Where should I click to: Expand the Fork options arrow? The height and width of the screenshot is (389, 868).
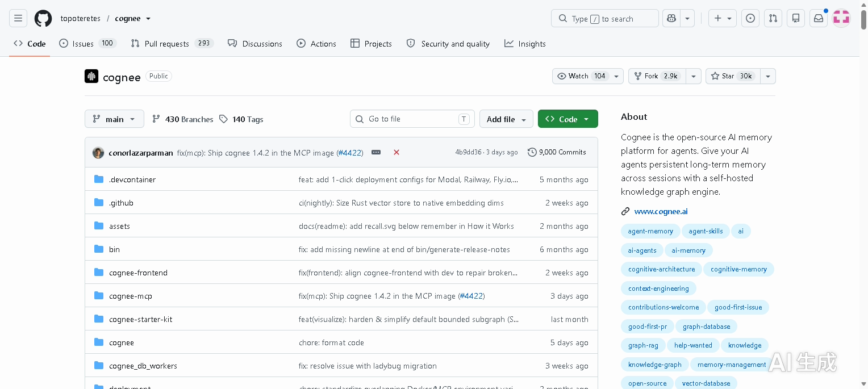point(694,76)
